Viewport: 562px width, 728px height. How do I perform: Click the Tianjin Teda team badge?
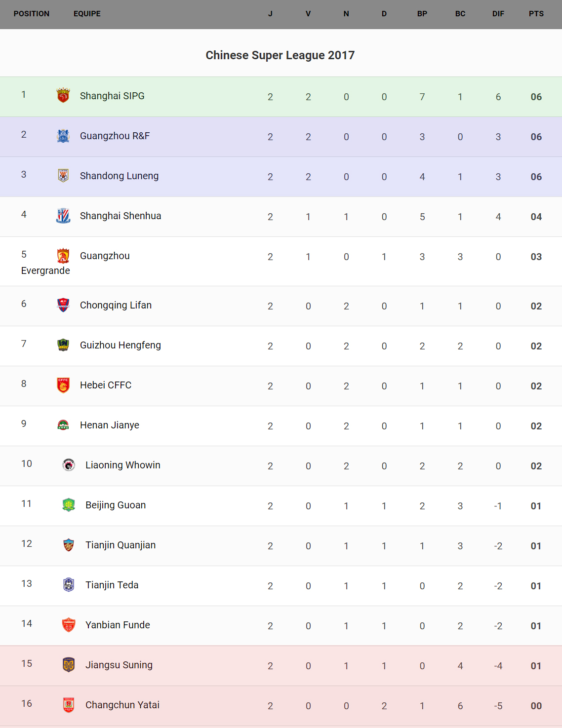coord(69,585)
